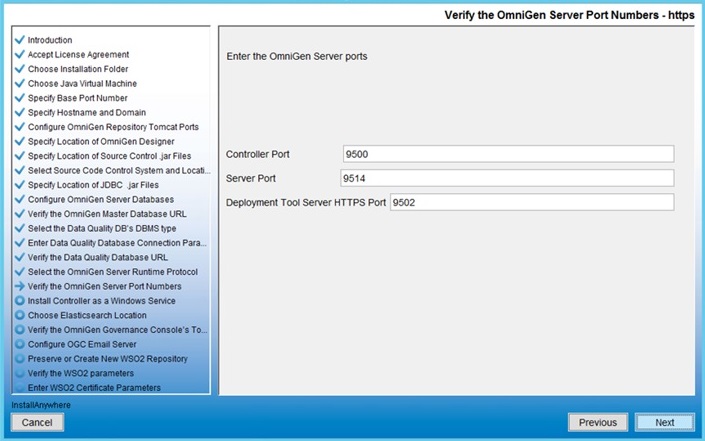Cancel the installation

coord(37,422)
